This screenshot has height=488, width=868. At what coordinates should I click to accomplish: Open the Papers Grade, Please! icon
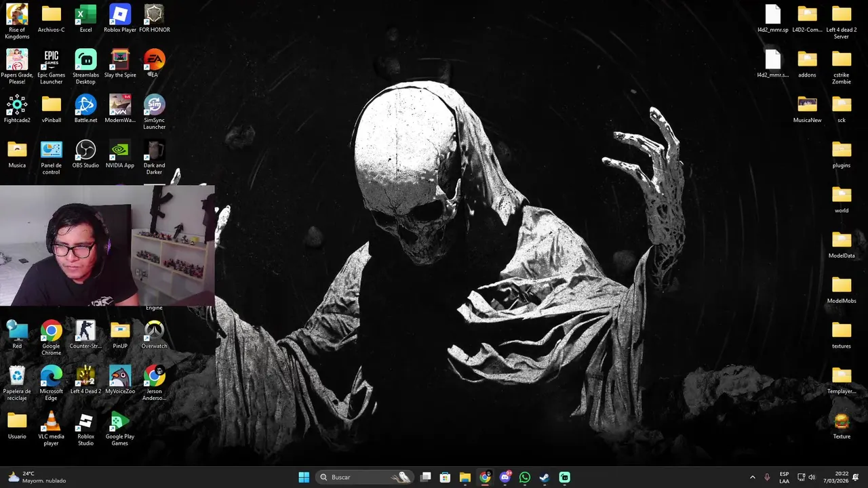pyautogui.click(x=17, y=66)
